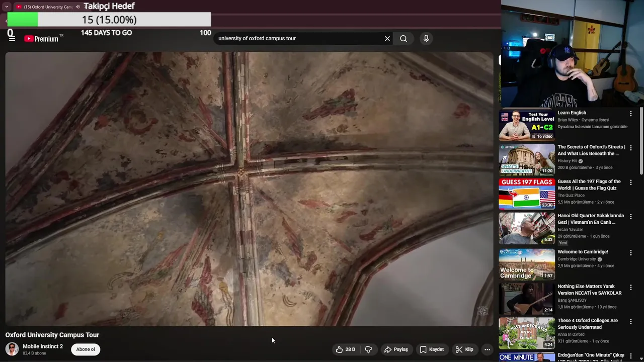Open Hanoi Old Quarter video thumbnail

coord(527,228)
